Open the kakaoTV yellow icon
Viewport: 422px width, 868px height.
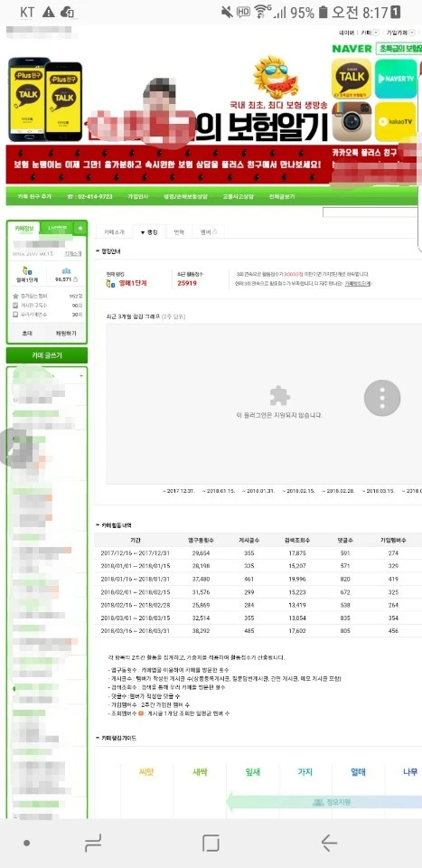tap(396, 122)
